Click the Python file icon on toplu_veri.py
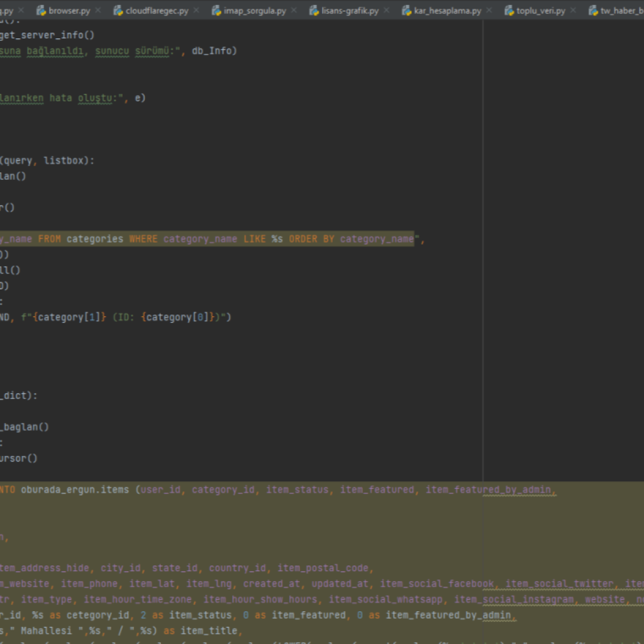Screen dimensions: 644x644 point(509,11)
